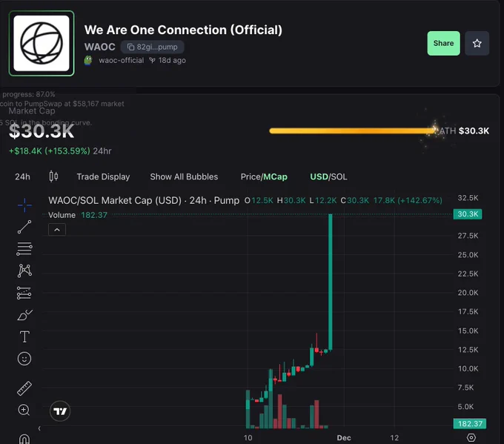Toggle Trade Display option
Screen dimensions: 504x444
[103, 177]
